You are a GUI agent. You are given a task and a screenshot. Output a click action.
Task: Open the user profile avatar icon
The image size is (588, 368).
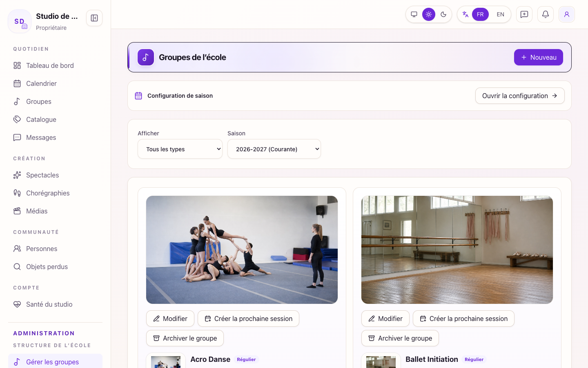(567, 14)
